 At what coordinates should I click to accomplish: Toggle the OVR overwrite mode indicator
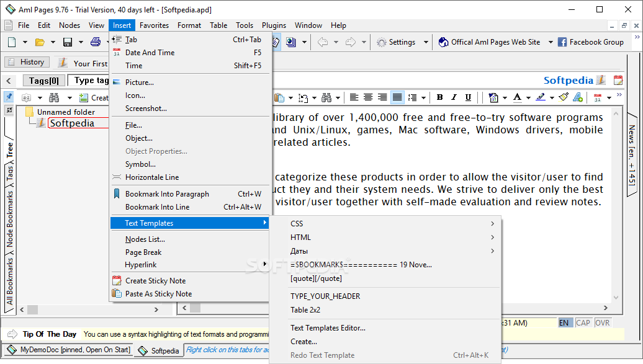coord(602,322)
